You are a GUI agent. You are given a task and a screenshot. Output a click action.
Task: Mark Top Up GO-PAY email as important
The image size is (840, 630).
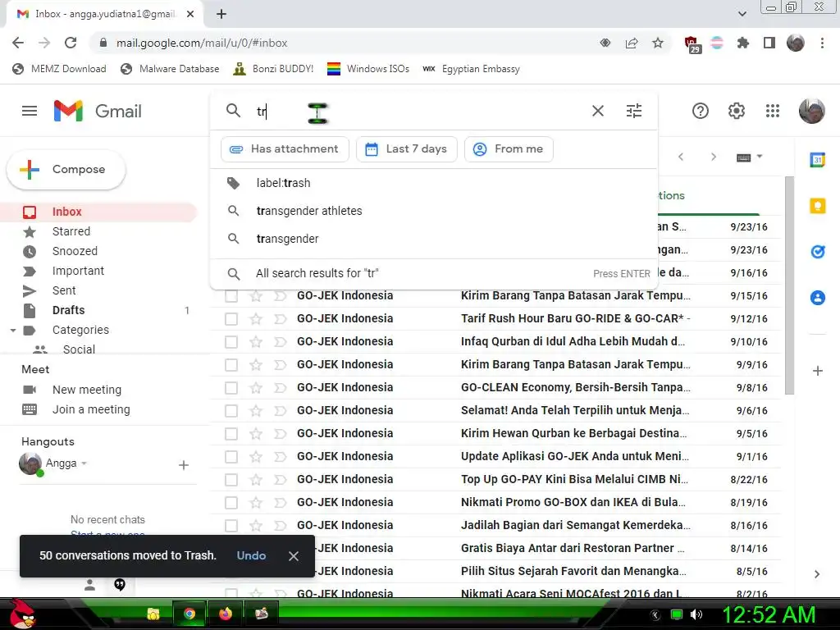[x=281, y=479]
